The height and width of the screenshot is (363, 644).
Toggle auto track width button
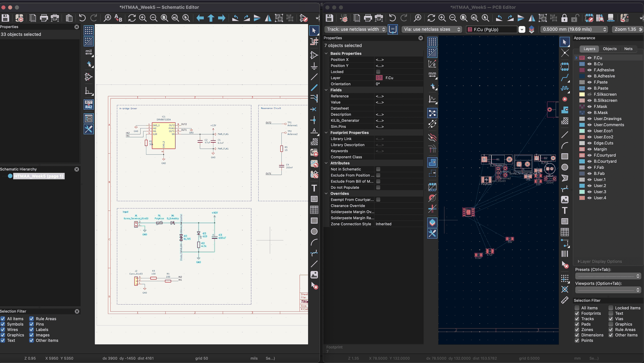[x=393, y=29]
